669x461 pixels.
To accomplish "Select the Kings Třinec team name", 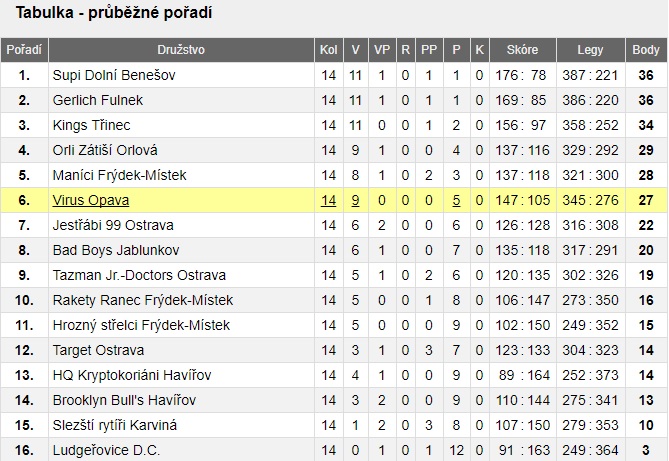I will (91, 125).
